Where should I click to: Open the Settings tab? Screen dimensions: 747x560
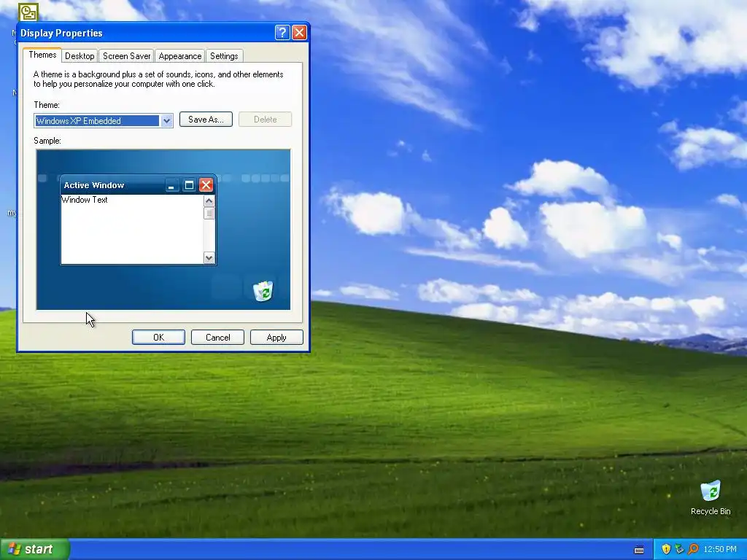[x=224, y=55]
